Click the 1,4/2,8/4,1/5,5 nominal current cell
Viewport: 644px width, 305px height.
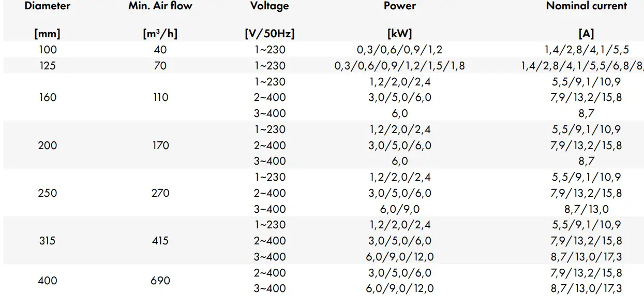click(586, 50)
